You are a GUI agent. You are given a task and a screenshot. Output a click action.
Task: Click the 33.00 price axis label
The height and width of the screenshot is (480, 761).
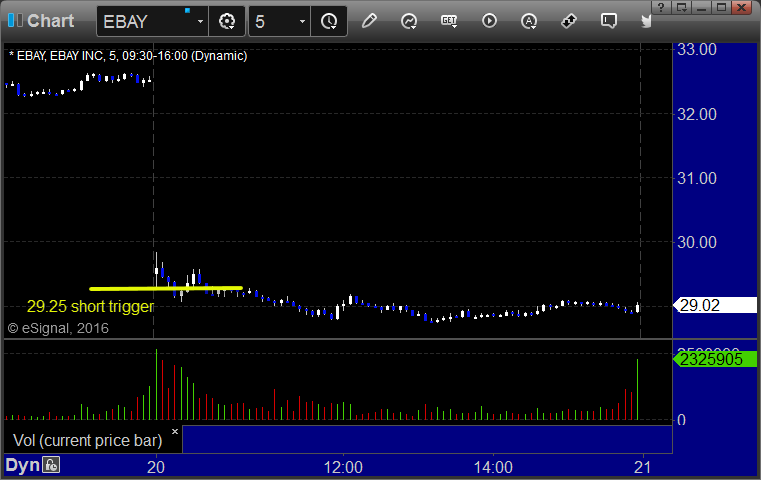697,50
